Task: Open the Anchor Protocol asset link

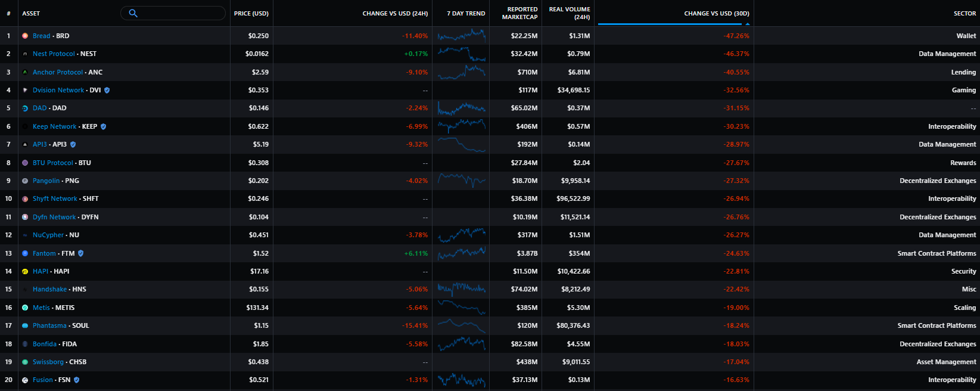Action: pyautogui.click(x=58, y=72)
